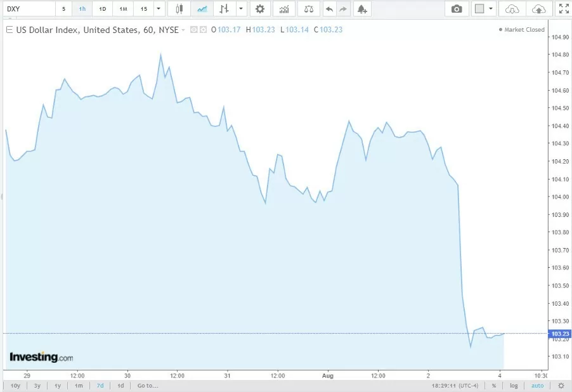
Task: Open the Investing.com logo link
Action: point(40,356)
